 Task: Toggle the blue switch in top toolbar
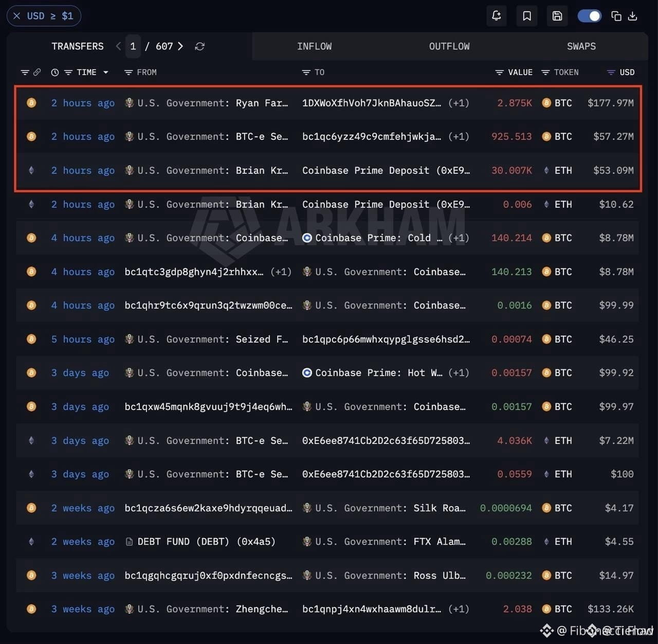[x=590, y=16]
